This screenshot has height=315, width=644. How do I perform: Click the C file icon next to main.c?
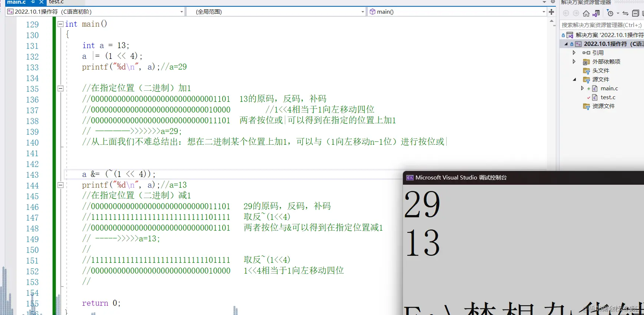[x=595, y=88]
